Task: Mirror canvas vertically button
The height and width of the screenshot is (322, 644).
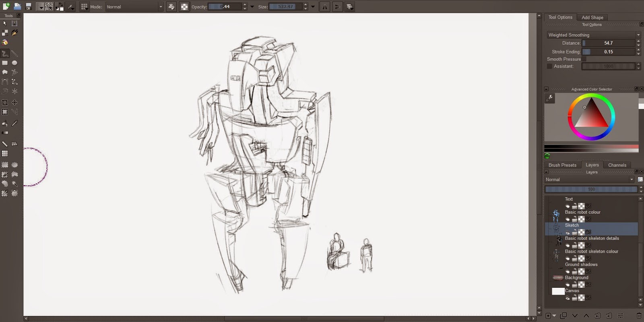Action: [x=337, y=6]
